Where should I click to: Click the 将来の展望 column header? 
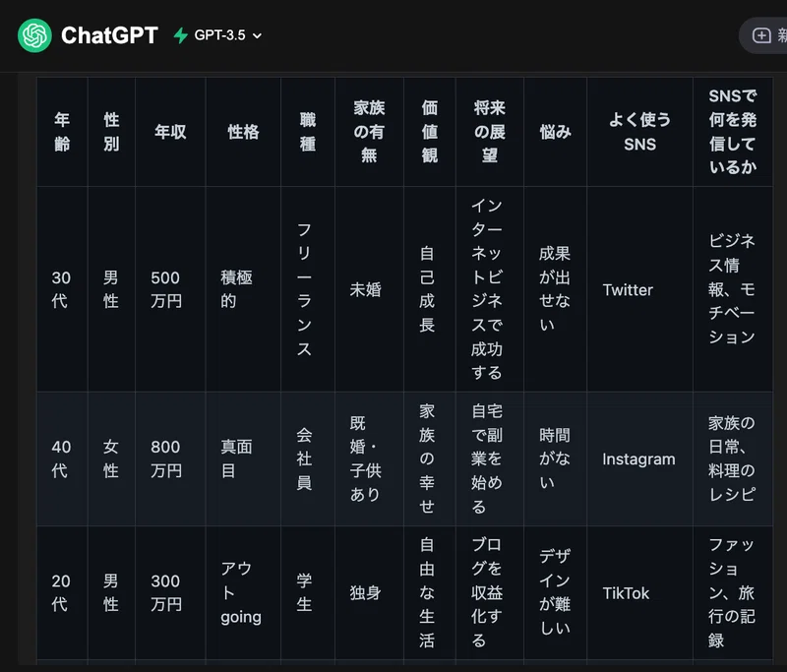click(x=489, y=132)
